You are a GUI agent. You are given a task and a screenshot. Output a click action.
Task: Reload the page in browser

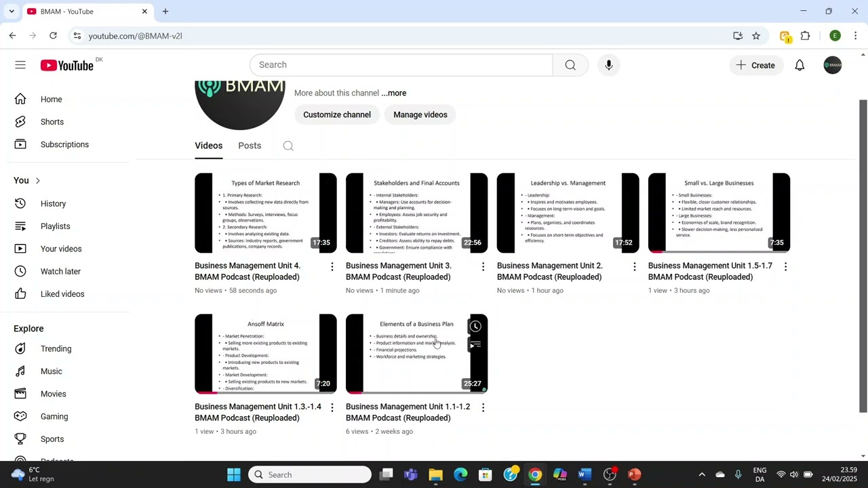[x=53, y=36]
